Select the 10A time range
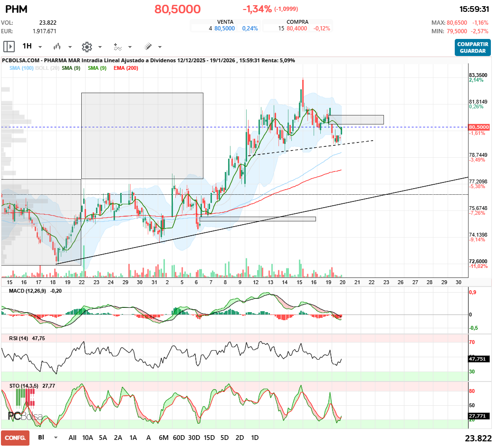This screenshot has width=498, height=448. (x=87, y=438)
